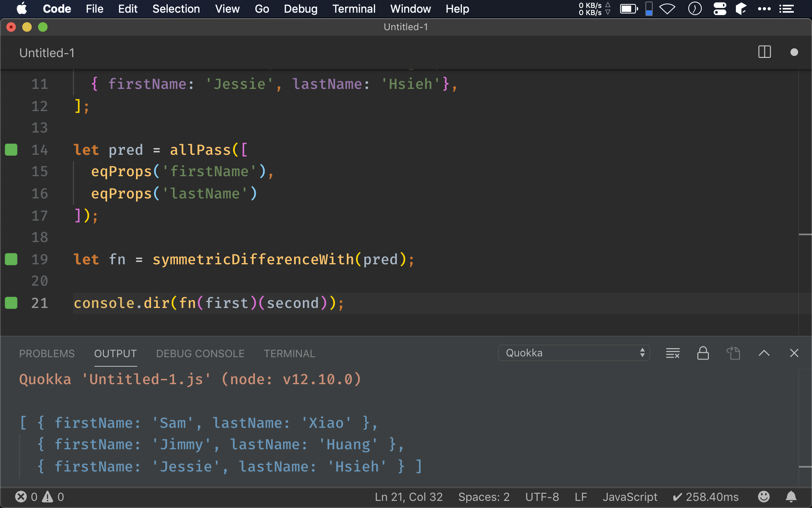Click the open log file icon
This screenshot has width=812, height=508.
[733, 353]
